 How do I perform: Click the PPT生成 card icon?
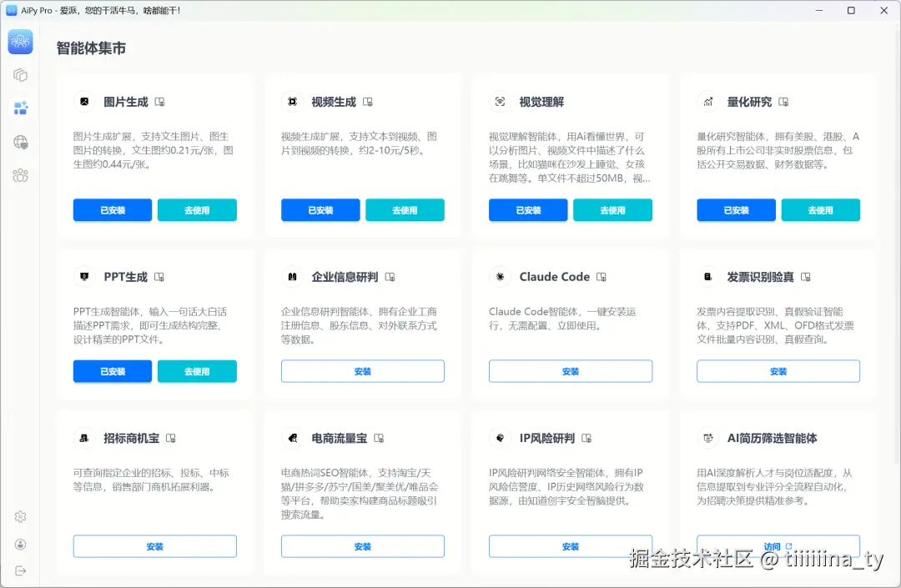point(84,277)
